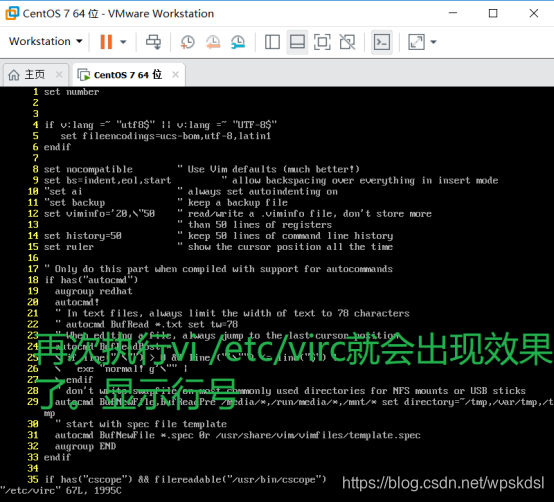
Task: Click 'augroup redhat' on line 19
Action: click(94, 291)
